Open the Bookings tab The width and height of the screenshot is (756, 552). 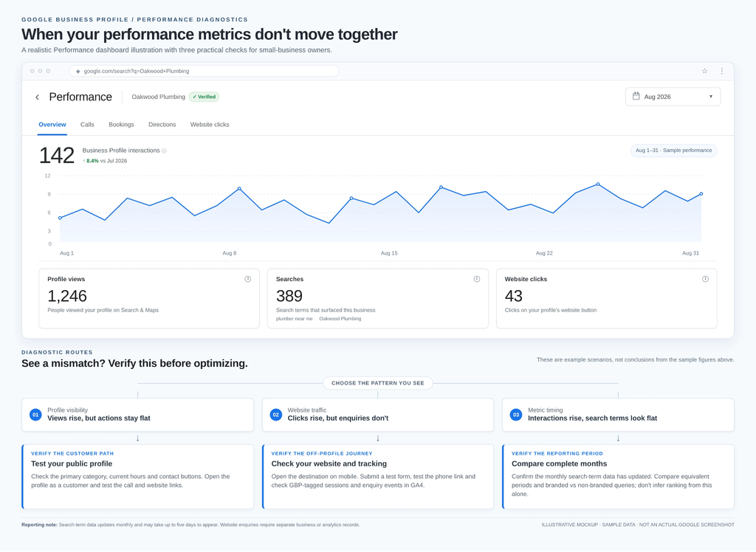tap(122, 125)
